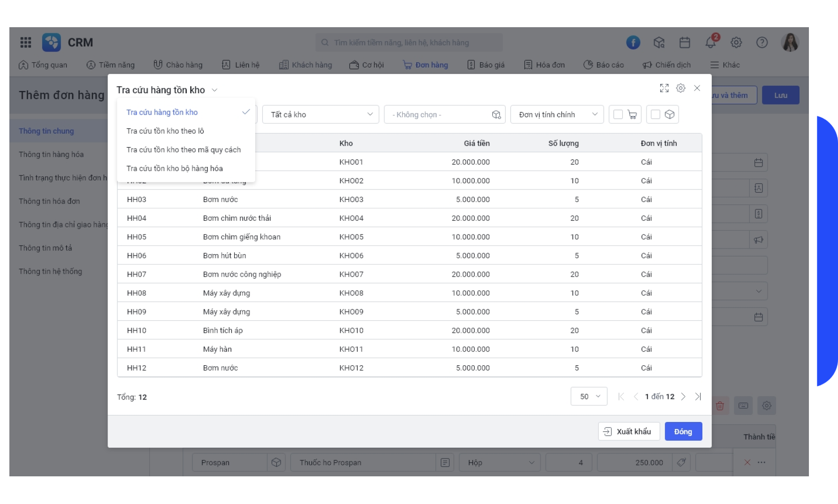The width and height of the screenshot is (838, 504).
Task: Click the global search field
Action: 409,43
